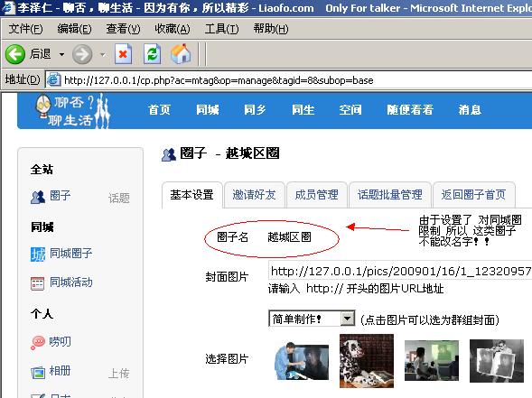Click the Home icon in toolbar
This screenshot has height=398, width=532.
181,53
